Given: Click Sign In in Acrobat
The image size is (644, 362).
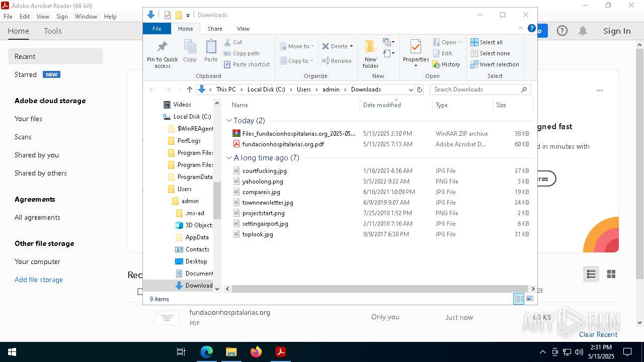Looking at the screenshot, I should [x=617, y=31].
